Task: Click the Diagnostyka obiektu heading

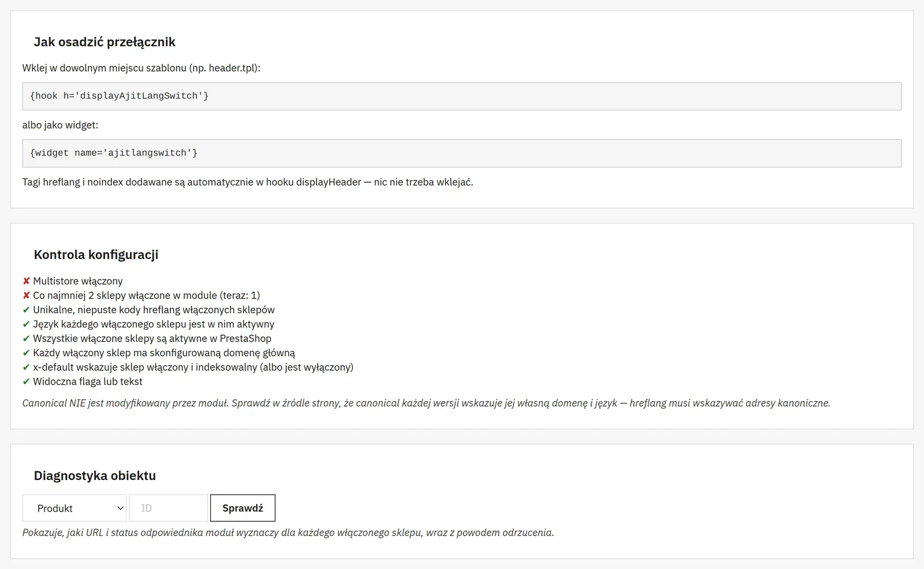Action: (x=95, y=476)
